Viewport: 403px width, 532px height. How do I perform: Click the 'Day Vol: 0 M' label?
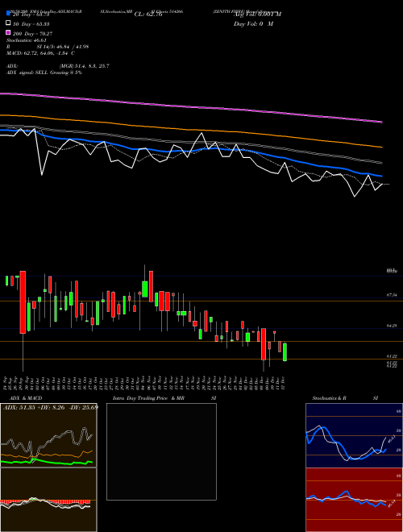point(253,24)
